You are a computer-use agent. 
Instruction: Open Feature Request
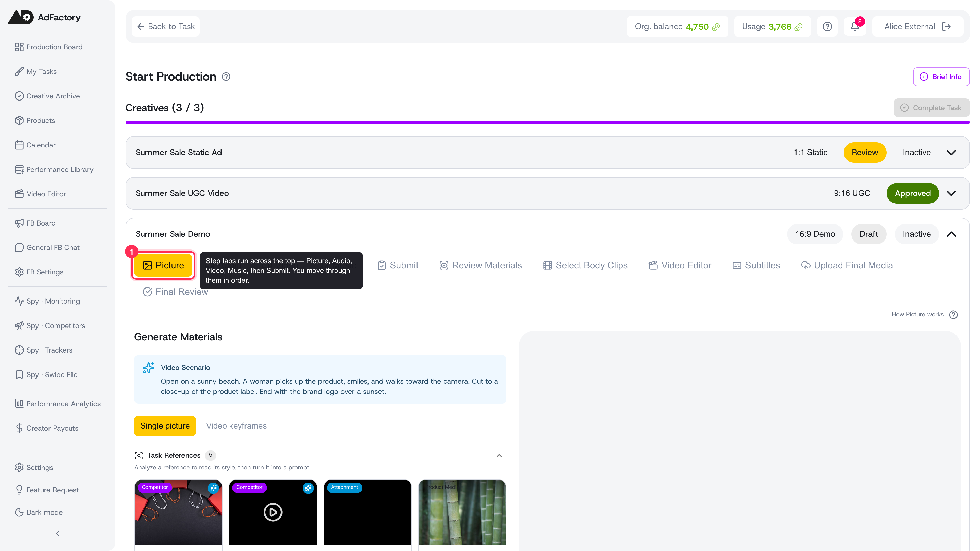point(46,490)
